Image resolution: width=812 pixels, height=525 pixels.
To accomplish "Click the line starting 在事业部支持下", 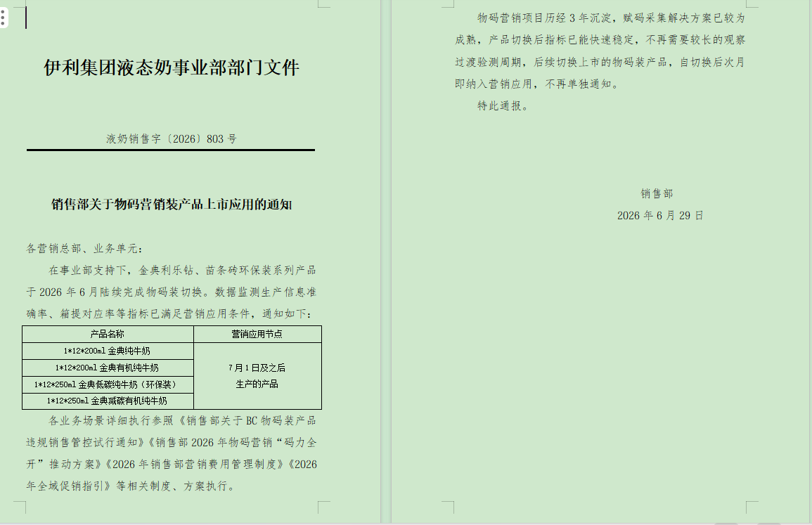I will click(182, 271).
